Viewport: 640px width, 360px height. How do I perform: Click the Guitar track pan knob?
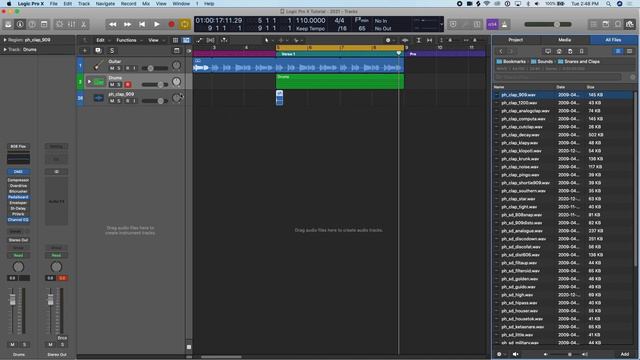pyautogui.click(x=176, y=65)
